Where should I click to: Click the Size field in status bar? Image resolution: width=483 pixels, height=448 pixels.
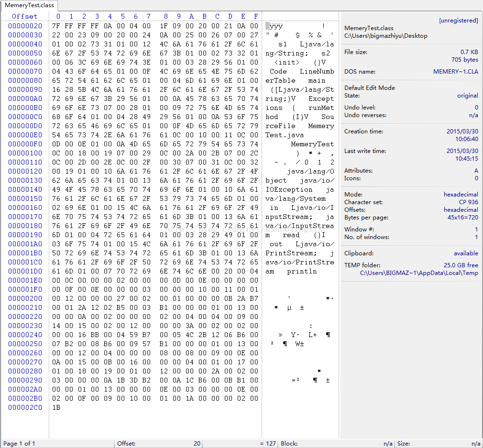coord(439,444)
